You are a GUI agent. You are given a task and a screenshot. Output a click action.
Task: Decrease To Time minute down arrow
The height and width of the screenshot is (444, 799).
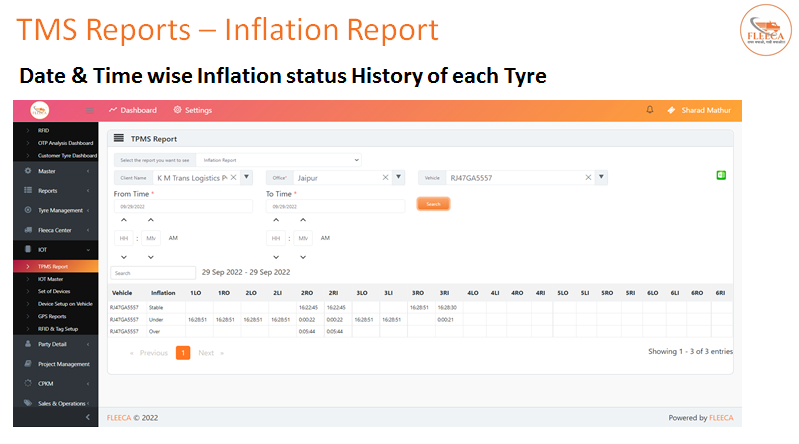[x=303, y=257]
